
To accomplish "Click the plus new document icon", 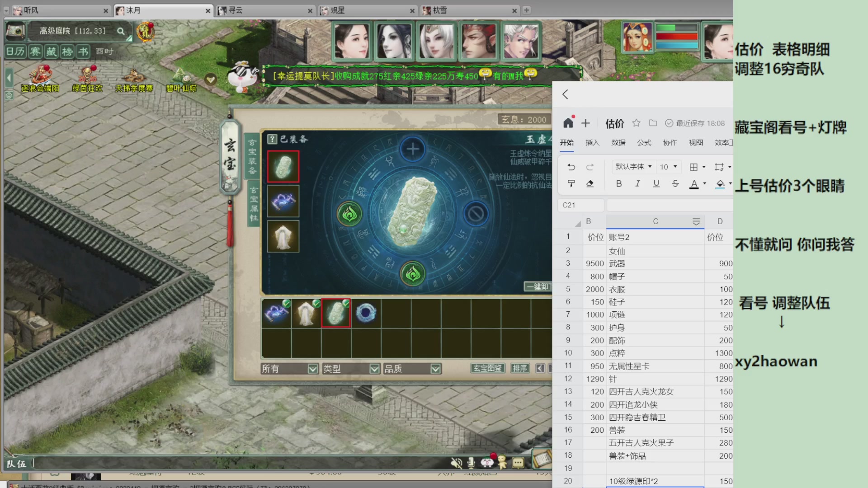I will coord(585,123).
